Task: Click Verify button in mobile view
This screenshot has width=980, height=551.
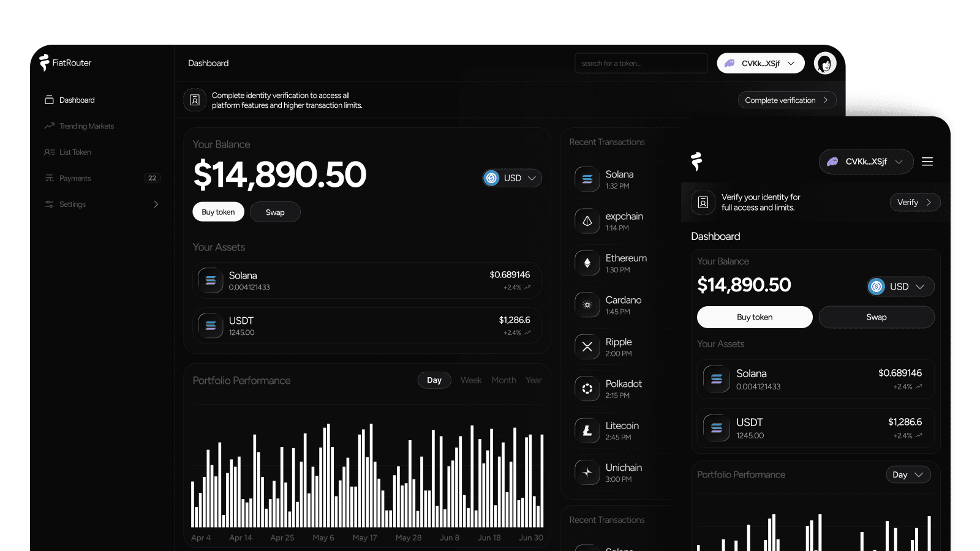Action: tap(914, 202)
